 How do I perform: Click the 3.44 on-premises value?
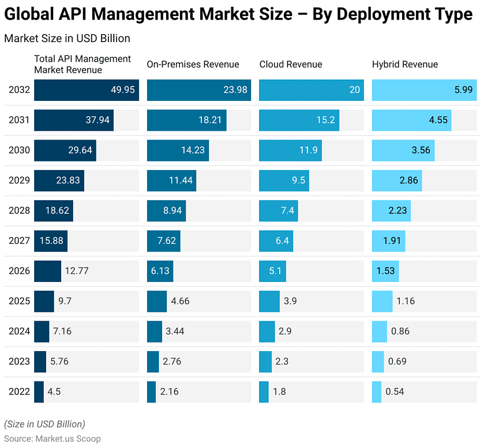tap(175, 331)
